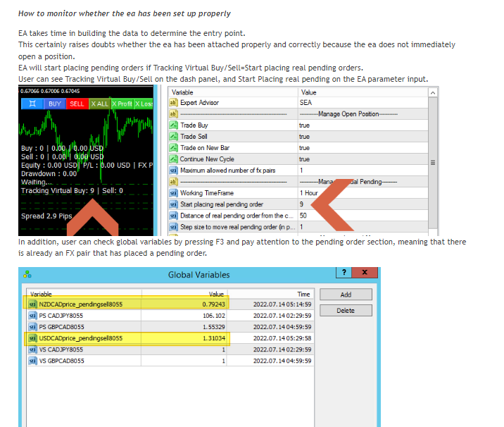Click the Continue New Cycle icon

173,159
